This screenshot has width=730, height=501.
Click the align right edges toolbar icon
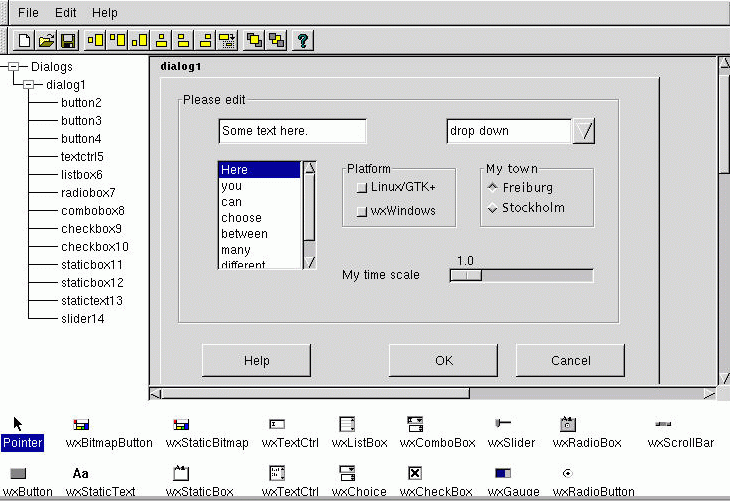[205, 41]
